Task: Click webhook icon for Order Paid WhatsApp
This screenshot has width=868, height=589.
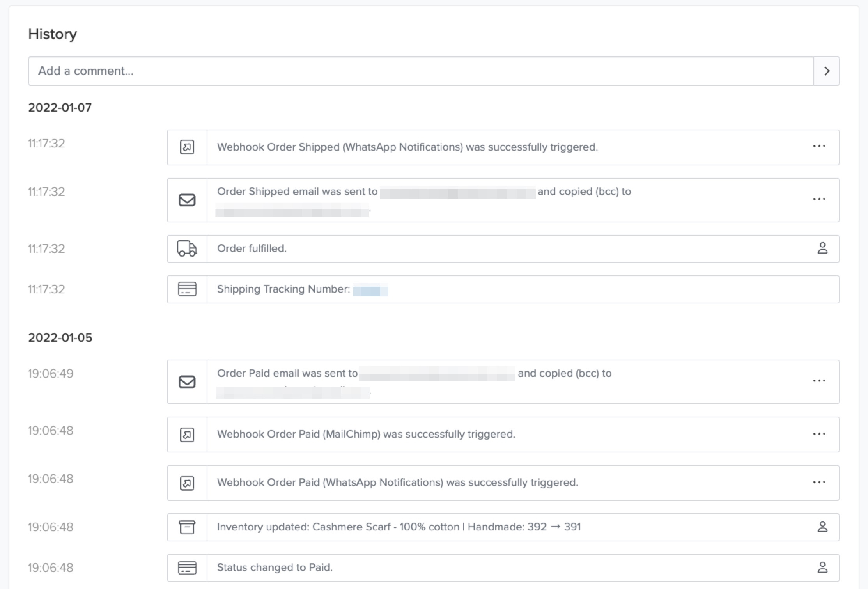Action: click(x=187, y=483)
